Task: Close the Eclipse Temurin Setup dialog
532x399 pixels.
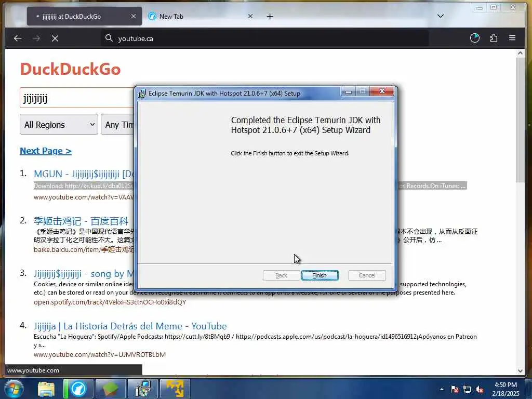Action: pyautogui.click(x=382, y=91)
